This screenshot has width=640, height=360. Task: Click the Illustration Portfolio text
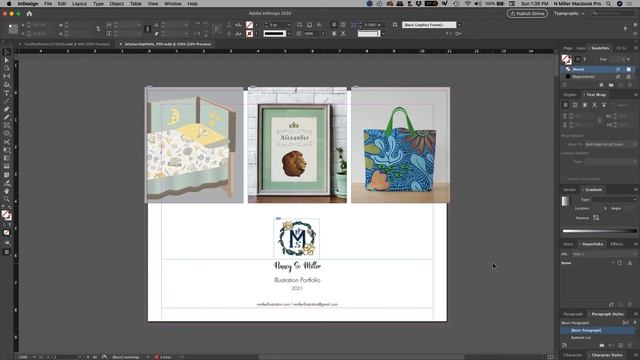pyautogui.click(x=297, y=280)
